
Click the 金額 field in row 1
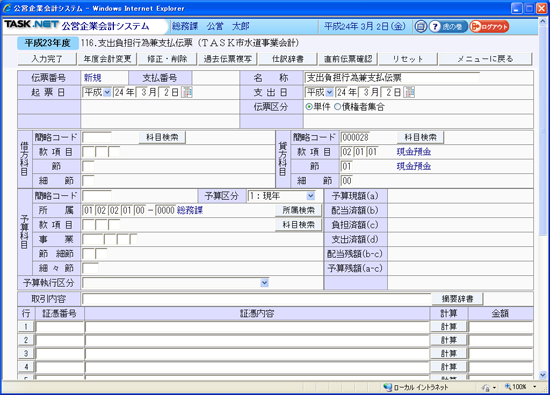[501, 327]
